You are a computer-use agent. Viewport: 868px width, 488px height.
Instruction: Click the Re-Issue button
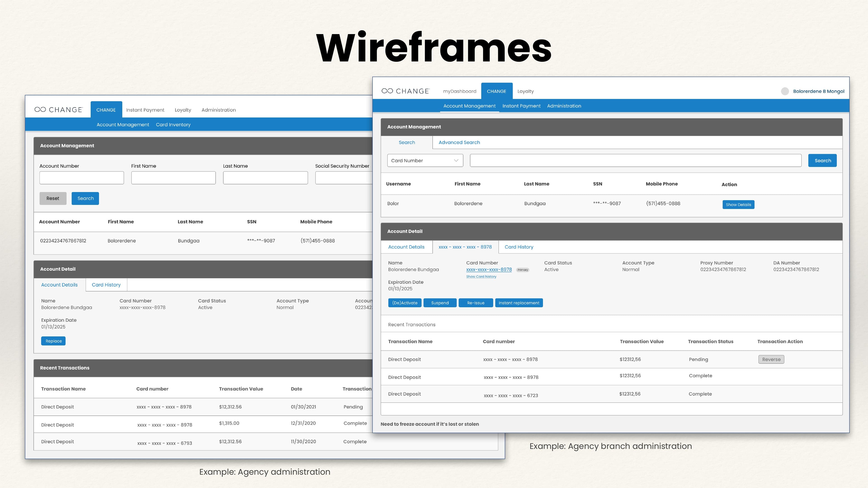(x=475, y=303)
